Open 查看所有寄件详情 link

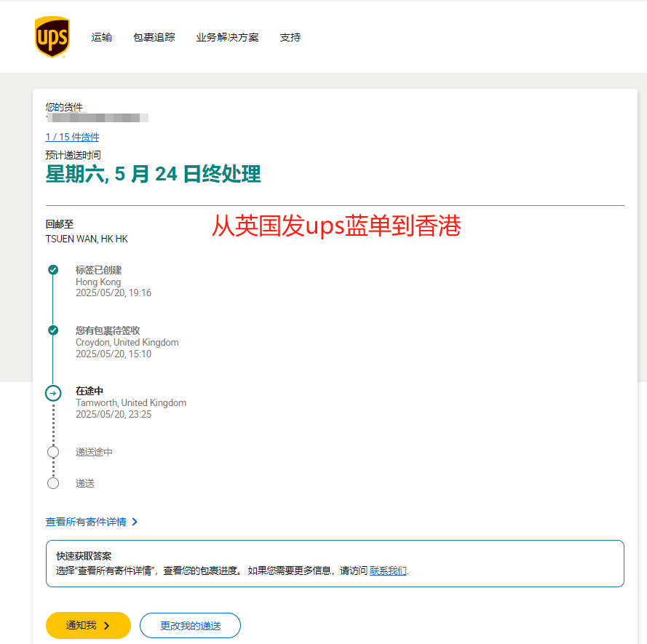[86, 522]
